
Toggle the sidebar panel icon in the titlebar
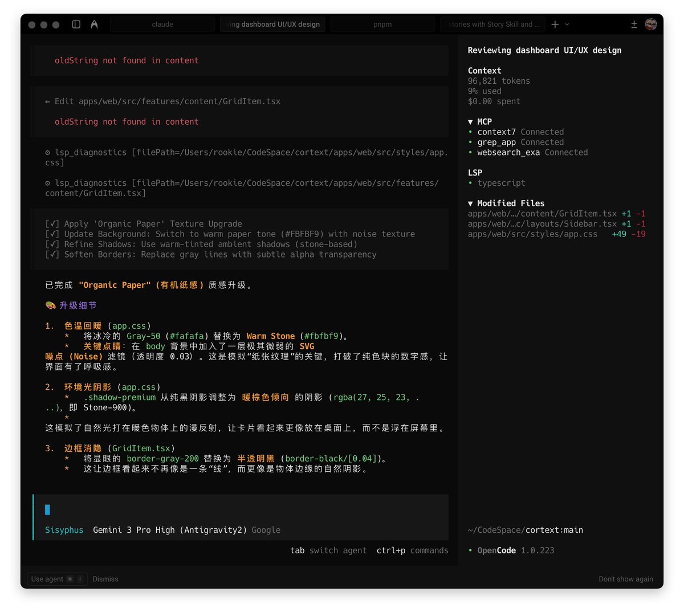pos(77,24)
